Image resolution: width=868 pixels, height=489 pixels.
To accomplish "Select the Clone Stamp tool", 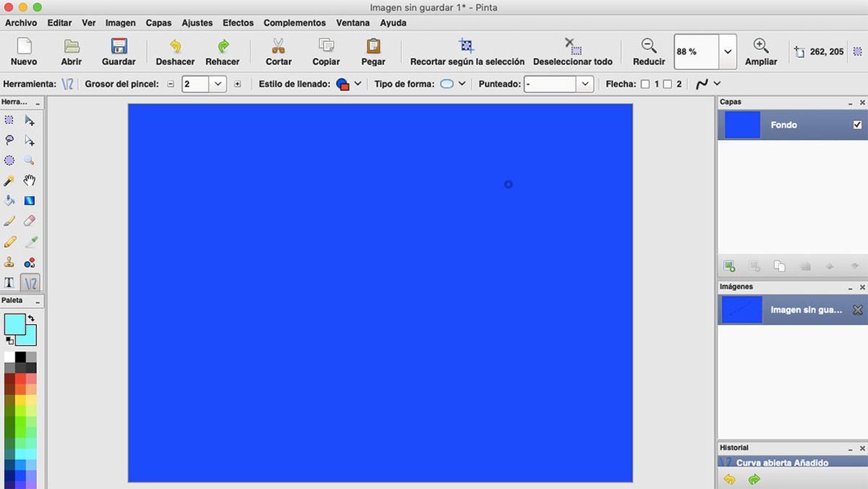I will (9, 262).
